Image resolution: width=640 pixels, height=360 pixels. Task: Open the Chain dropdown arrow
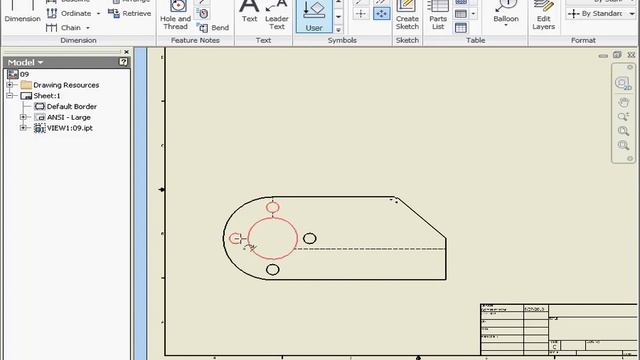click(x=88, y=28)
